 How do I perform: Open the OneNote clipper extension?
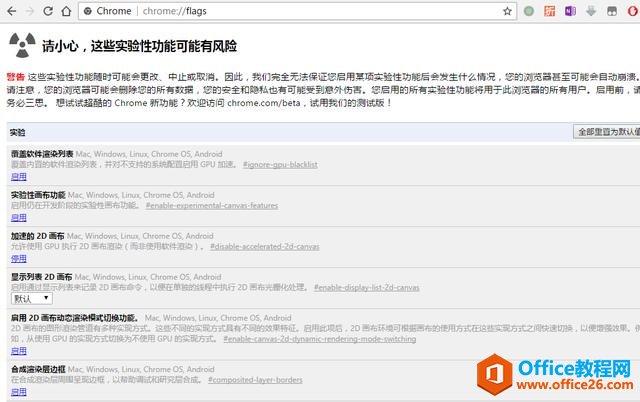tap(570, 11)
